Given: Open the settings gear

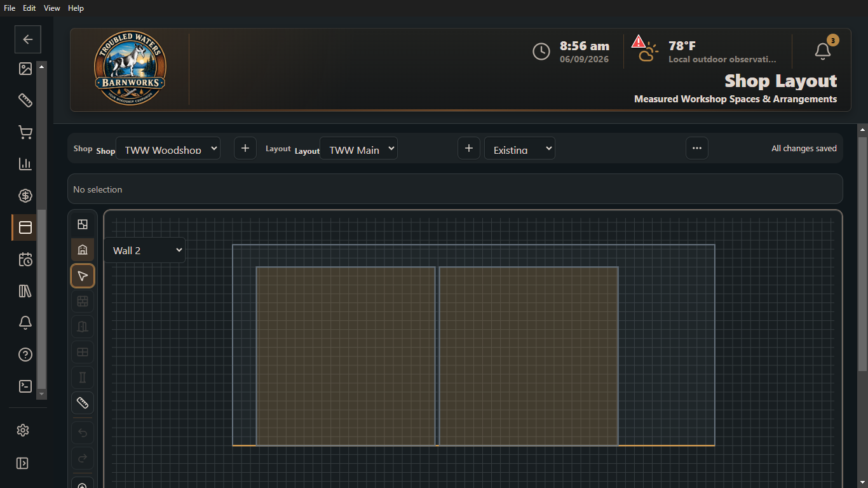Looking at the screenshot, I should 23,430.
